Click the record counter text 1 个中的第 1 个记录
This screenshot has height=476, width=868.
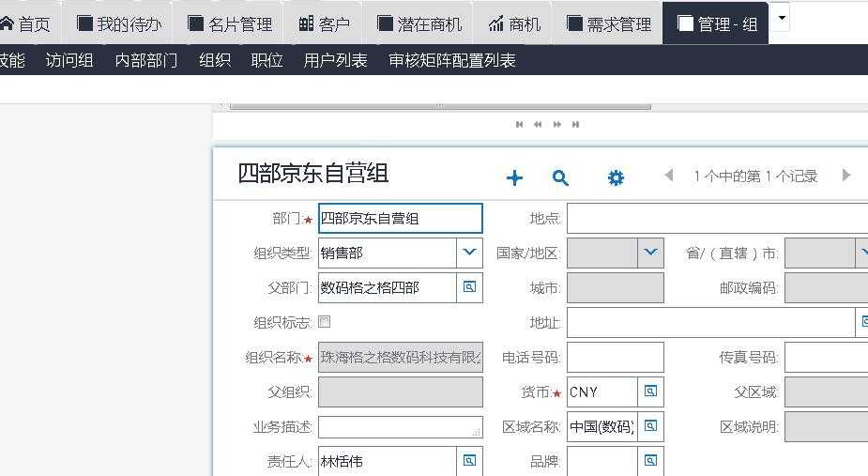755,176
